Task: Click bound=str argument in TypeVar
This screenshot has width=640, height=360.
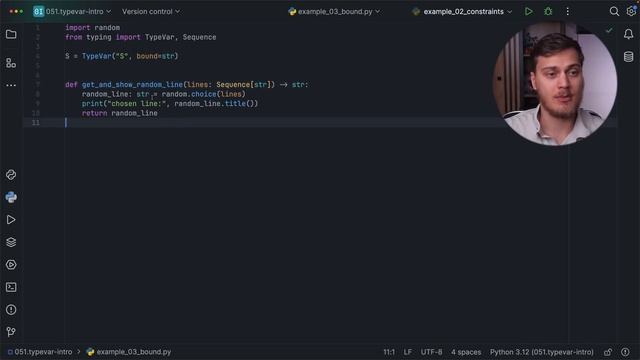Action: click(x=156, y=56)
